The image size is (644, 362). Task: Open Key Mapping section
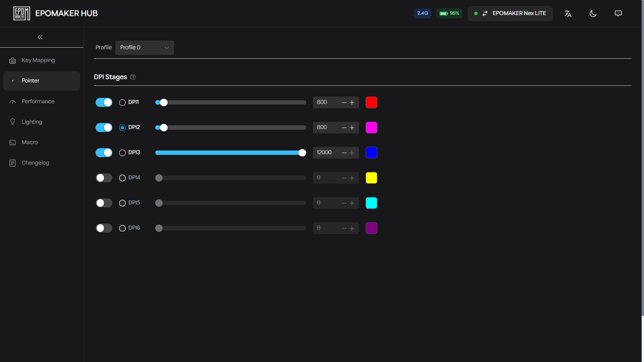click(42, 60)
